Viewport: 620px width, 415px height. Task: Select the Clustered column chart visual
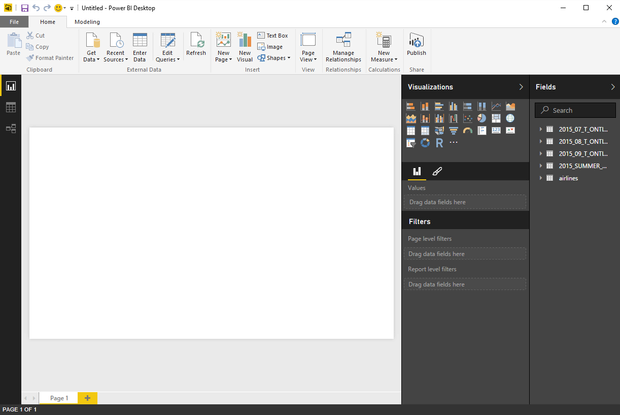coord(453,106)
